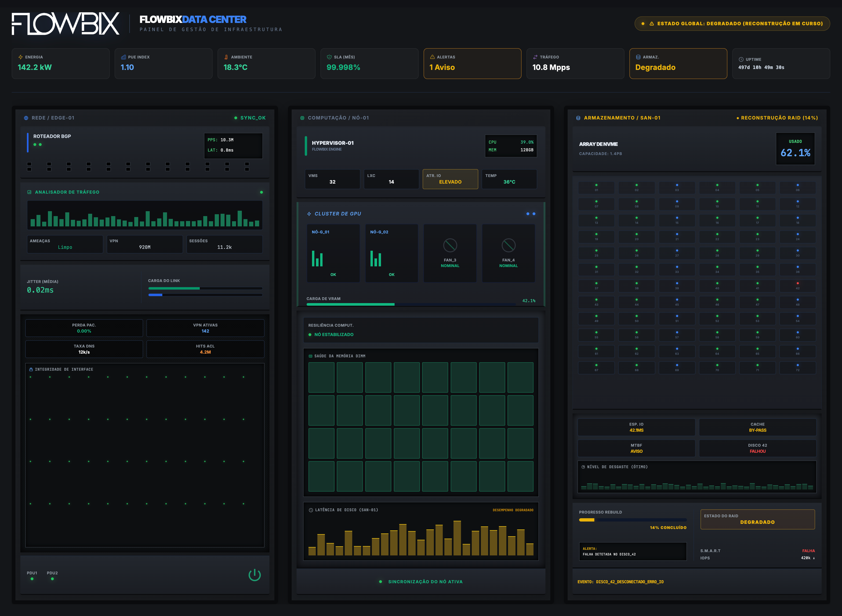The image size is (842, 616).
Task: Click the Flowbix logo
Action: 66,24
